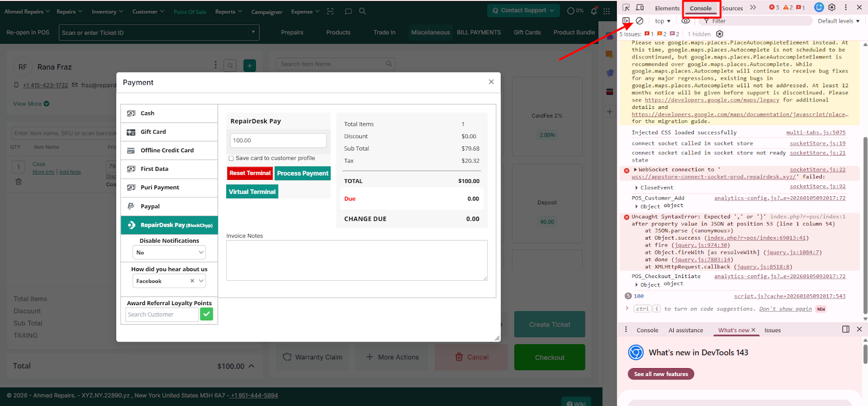
Task: Select RepairDesk Pay (BlockChyp) method
Action: 169,225
